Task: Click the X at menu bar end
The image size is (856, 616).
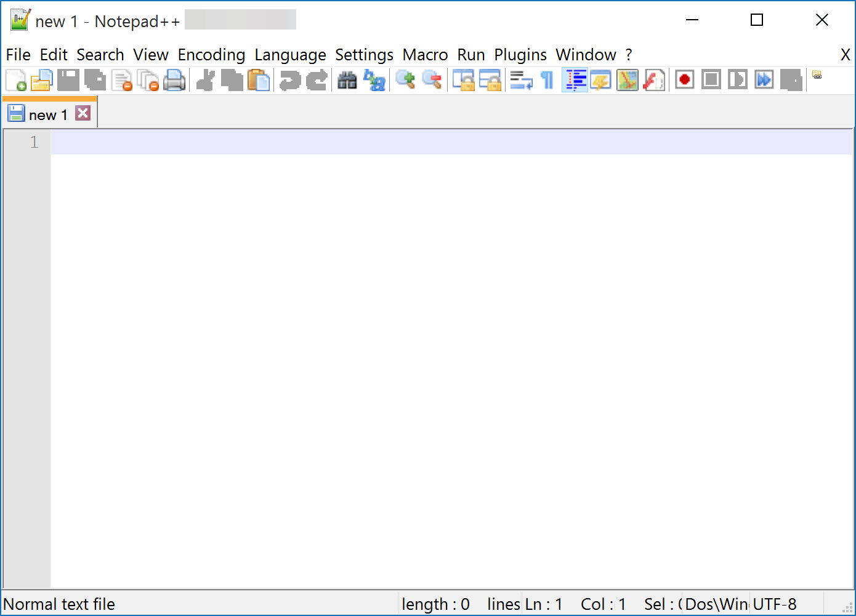Action: tap(846, 55)
